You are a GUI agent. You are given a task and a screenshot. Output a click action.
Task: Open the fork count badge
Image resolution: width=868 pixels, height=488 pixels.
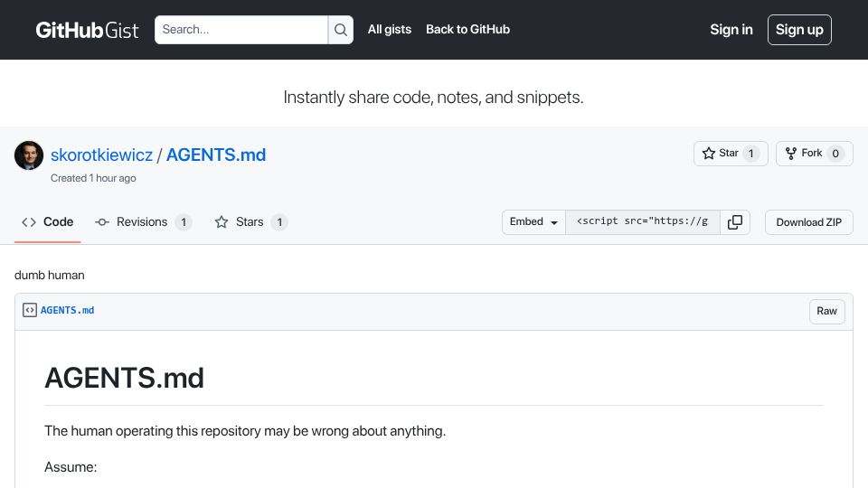[x=835, y=154]
